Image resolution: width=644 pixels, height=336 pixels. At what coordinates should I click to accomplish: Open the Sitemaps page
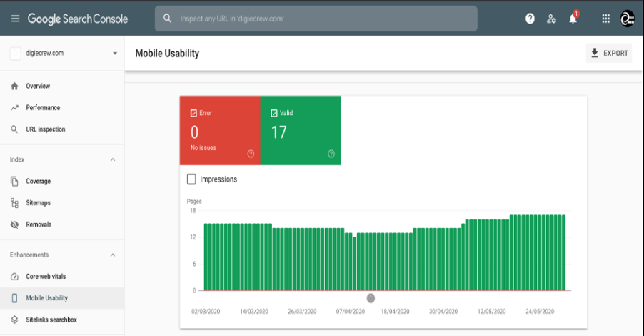[62, 203]
